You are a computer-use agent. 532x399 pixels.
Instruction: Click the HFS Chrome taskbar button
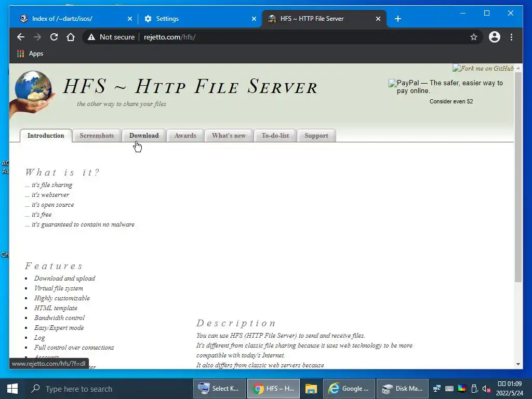click(273, 389)
